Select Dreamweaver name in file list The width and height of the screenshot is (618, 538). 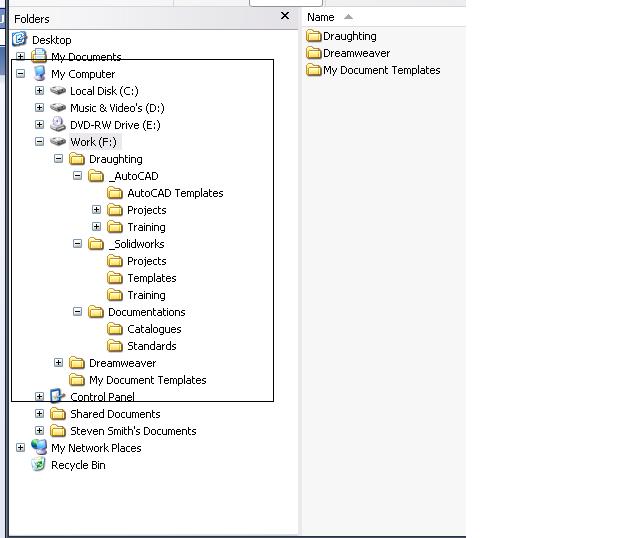tap(357, 53)
